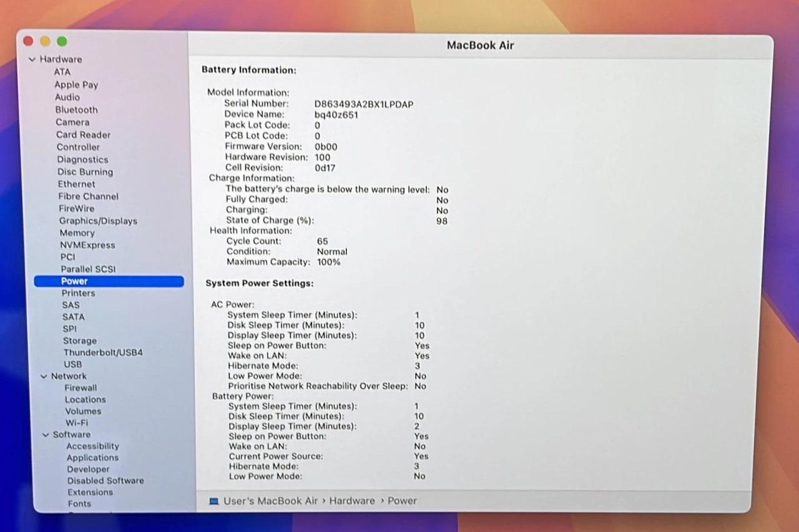Open Firewall under Network
This screenshot has height=532, width=799.
click(81, 388)
